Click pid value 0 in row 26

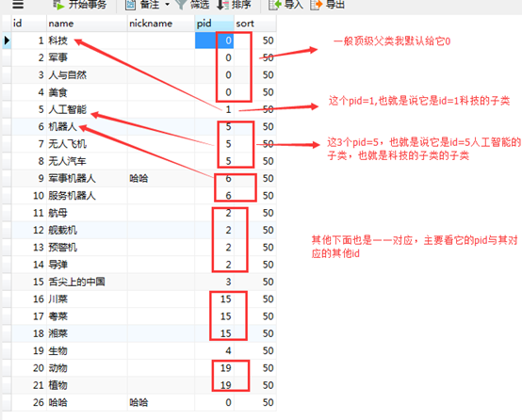[228, 403]
